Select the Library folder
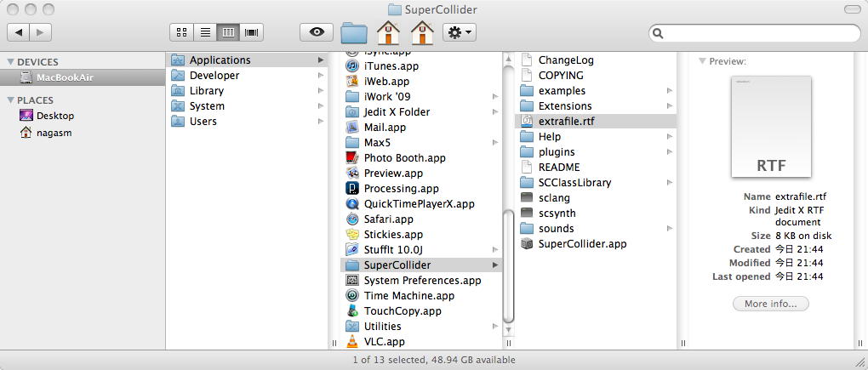This screenshot has height=370, width=868. (x=247, y=91)
